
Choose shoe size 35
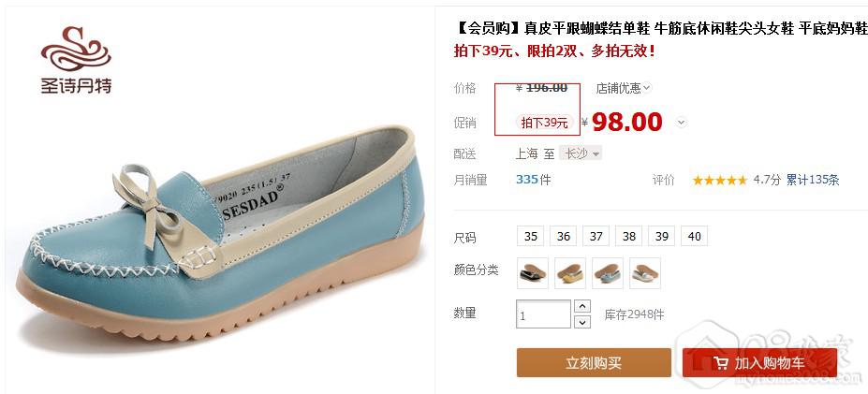[531, 236]
